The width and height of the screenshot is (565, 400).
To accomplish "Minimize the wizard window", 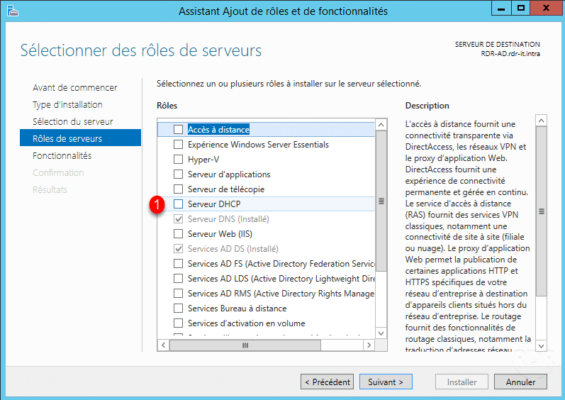I will pos(501,8).
